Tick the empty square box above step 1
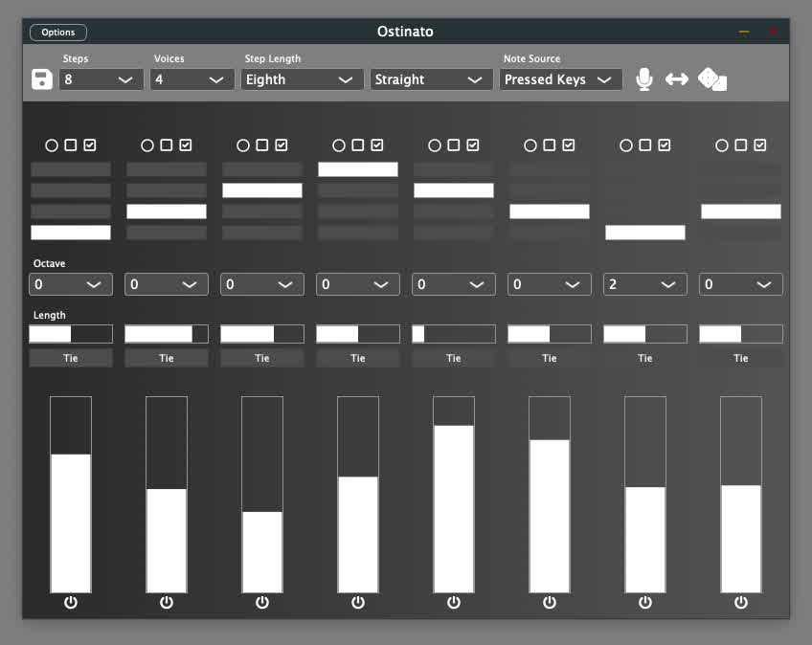 click(x=71, y=145)
